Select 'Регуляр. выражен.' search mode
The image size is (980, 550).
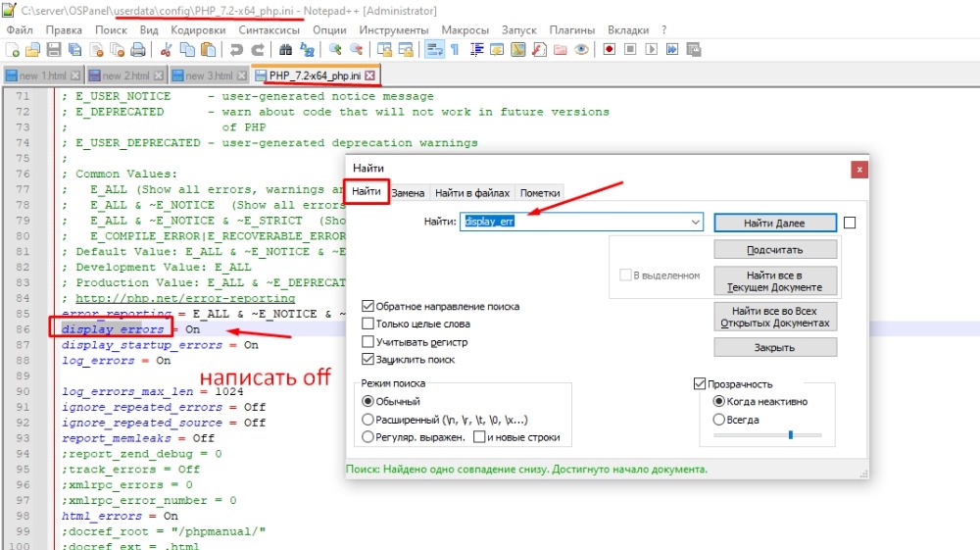pyautogui.click(x=368, y=437)
